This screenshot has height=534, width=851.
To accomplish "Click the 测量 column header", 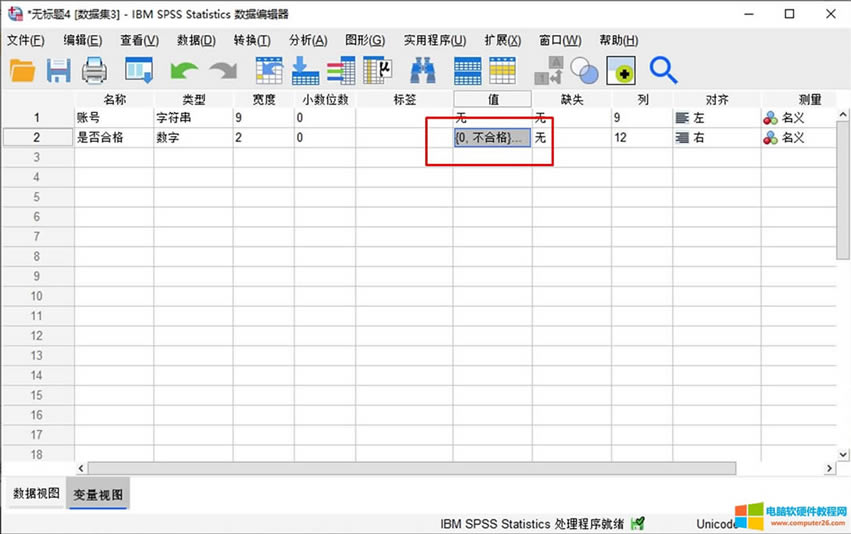I will [x=809, y=99].
